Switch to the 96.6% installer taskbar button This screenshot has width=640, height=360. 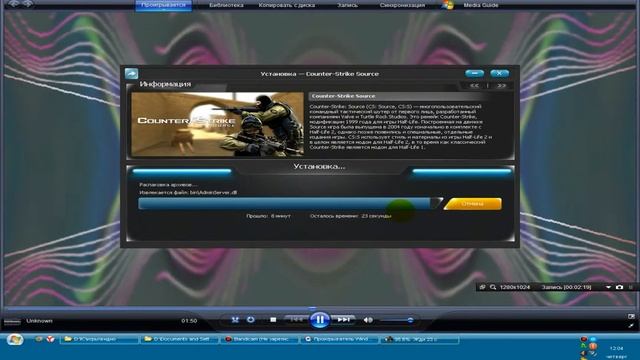419,339
